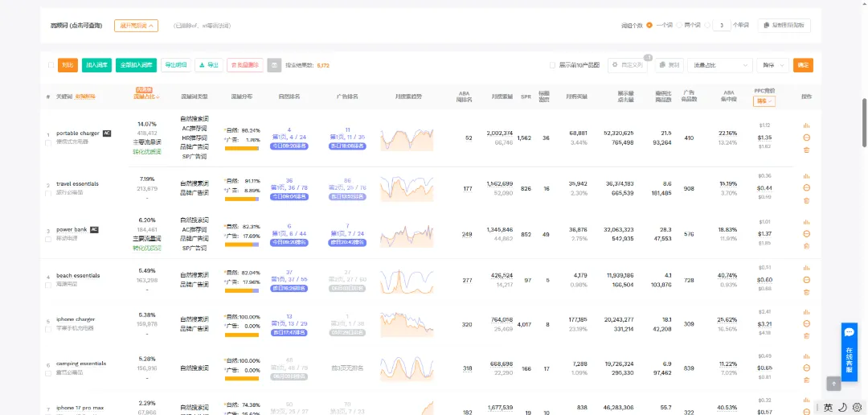Open the online customer service chat widget
This screenshot has height=415, width=868.
[850, 350]
